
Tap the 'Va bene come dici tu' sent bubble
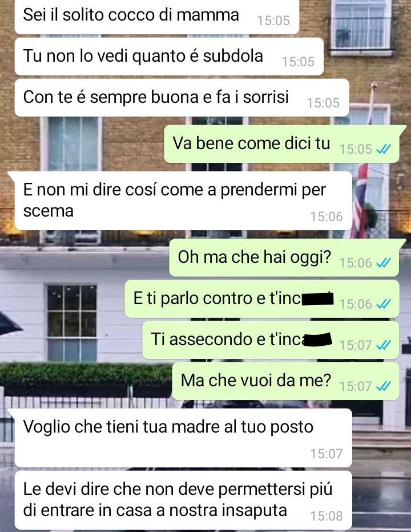point(282,144)
